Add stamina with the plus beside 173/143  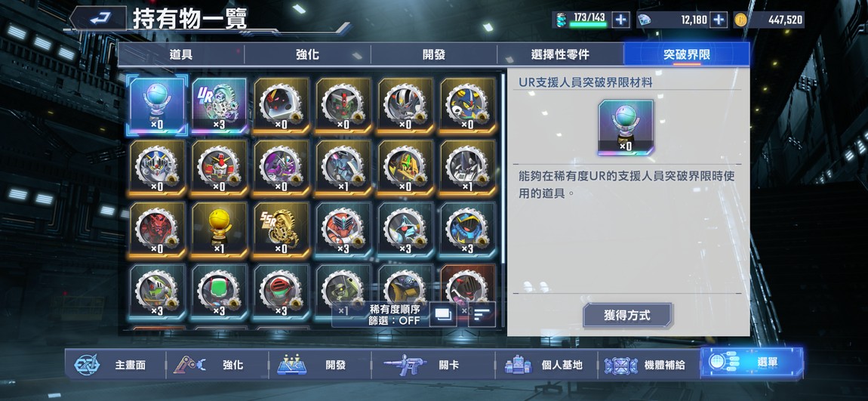click(x=621, y=20)
